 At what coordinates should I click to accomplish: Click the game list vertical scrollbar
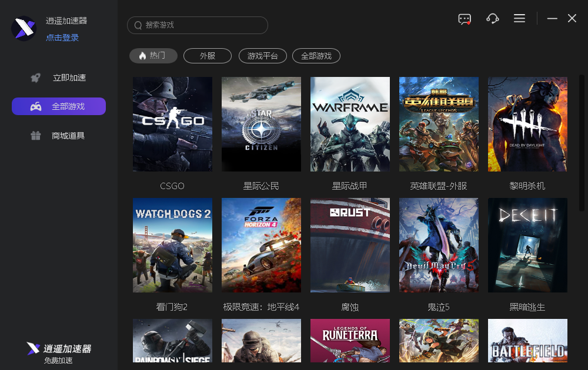(582, 143)
